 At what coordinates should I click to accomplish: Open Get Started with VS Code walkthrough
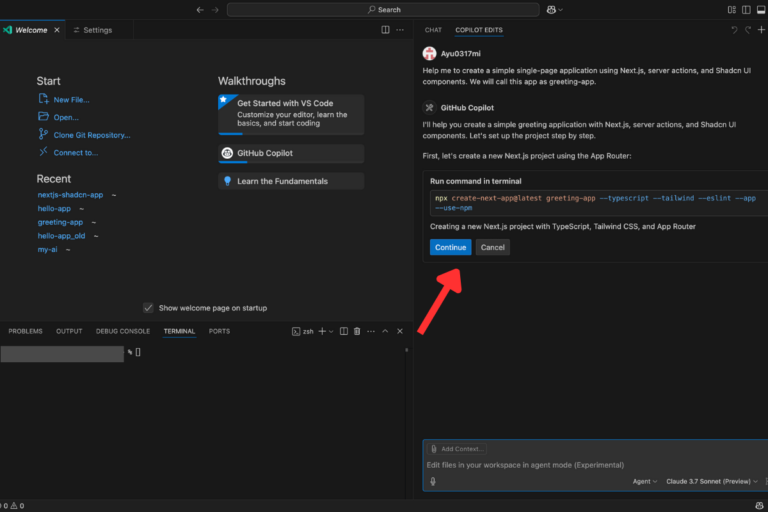(291, 114)
